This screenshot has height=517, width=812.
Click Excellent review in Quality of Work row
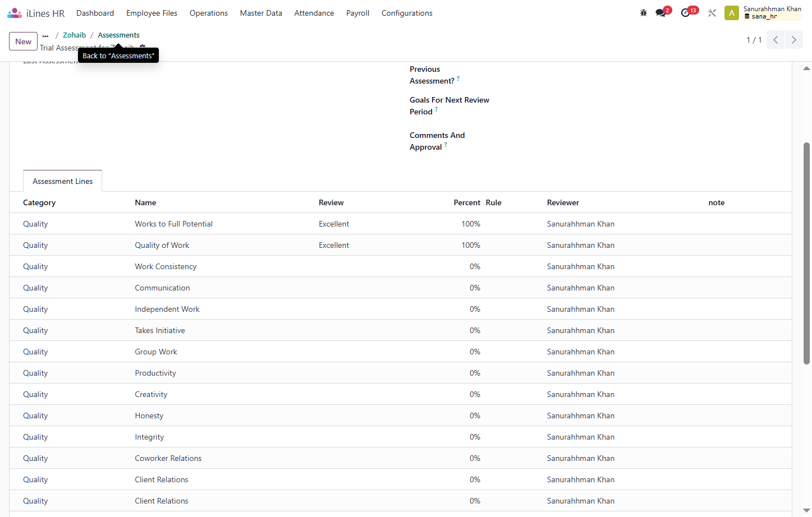[334, 245]
